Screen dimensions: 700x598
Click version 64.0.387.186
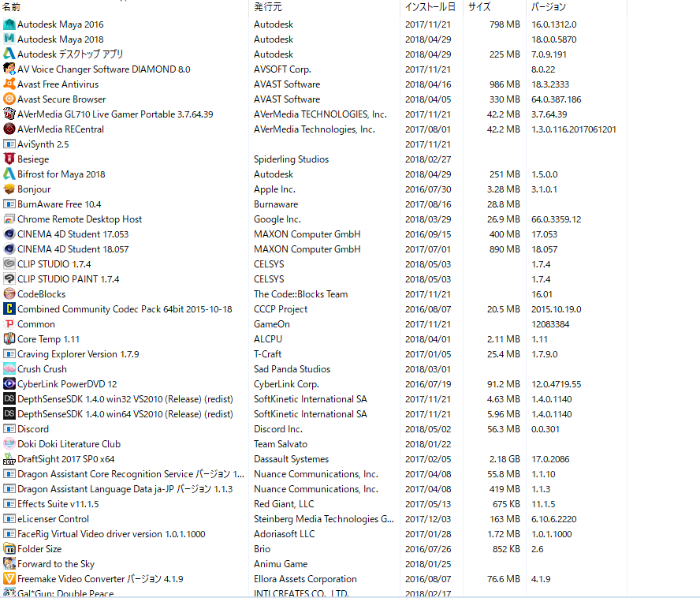[557, 99]
